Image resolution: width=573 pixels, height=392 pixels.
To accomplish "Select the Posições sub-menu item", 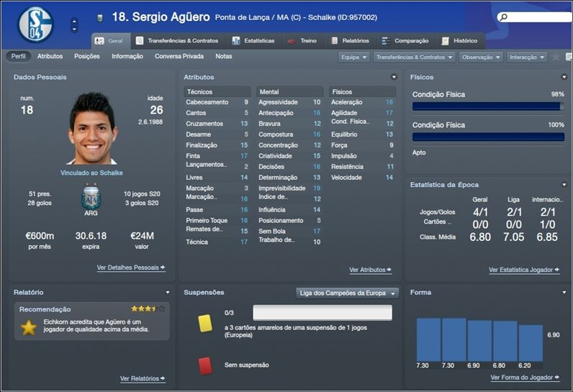I will (87, 56).
